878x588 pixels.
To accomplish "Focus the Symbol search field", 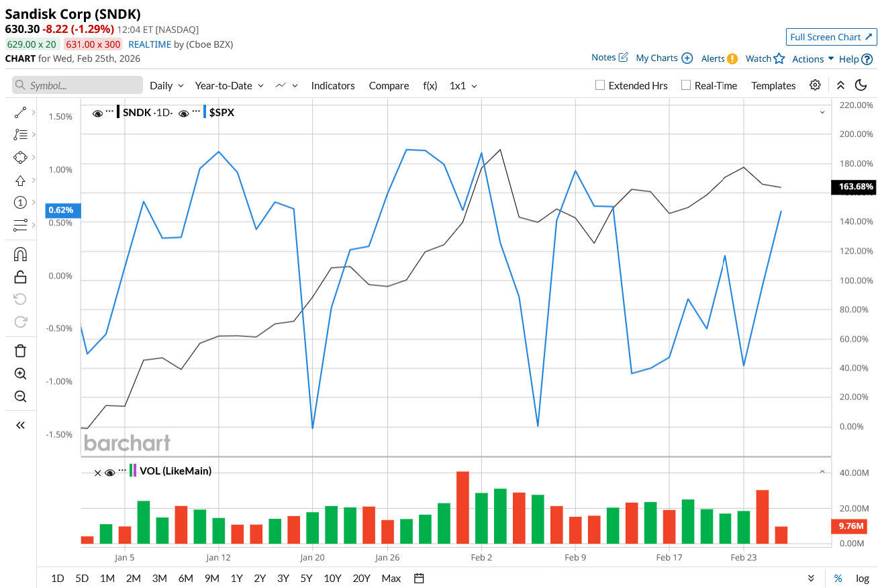I will click(78, 85).
